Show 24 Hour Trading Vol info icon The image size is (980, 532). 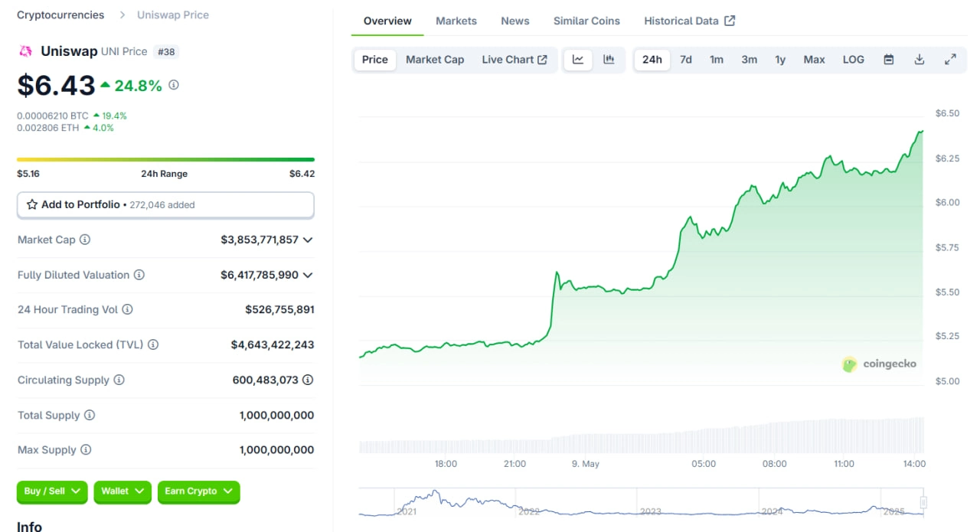point(127,309)
